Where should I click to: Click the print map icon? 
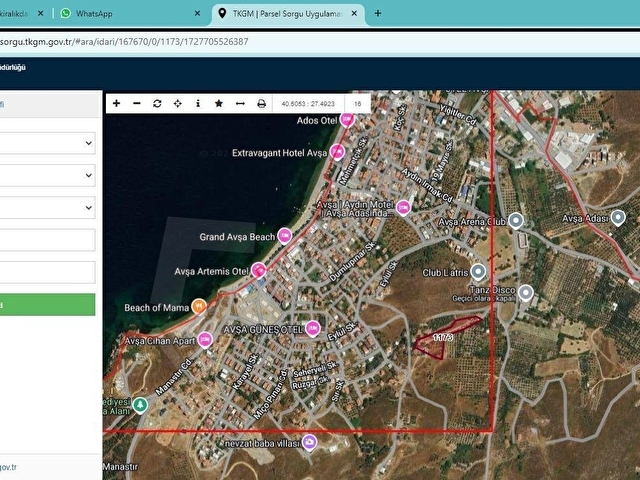coord(262,103)
